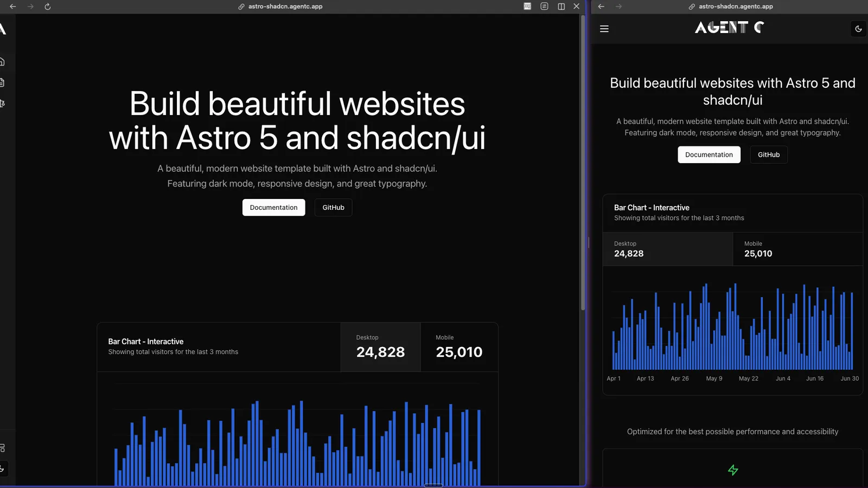Select the Mobile 25,010 tab in left chart

(459, 347)
